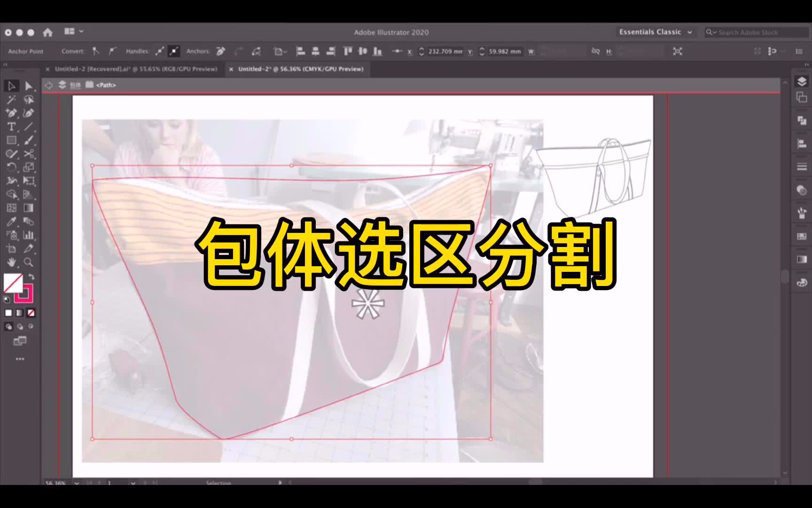
Task: Horizontal align center button
Action: pyautogui.click(x=316, y=51)
